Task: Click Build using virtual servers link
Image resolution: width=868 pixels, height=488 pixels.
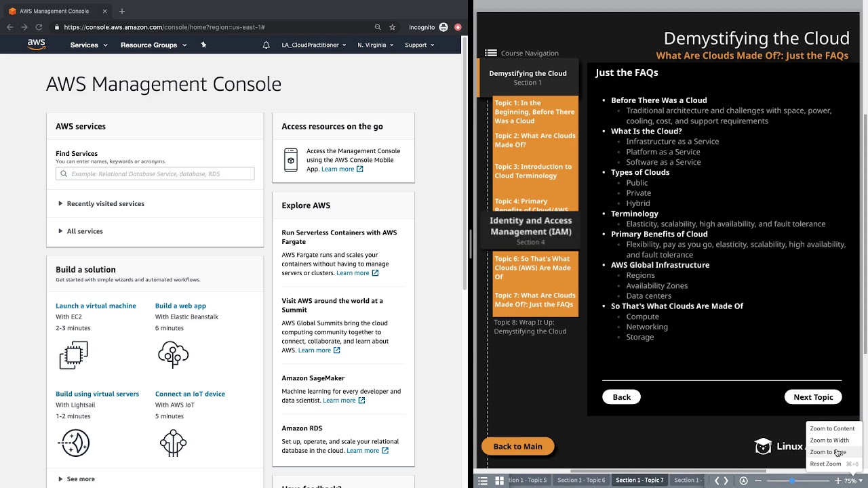Action: pos(97,394)
